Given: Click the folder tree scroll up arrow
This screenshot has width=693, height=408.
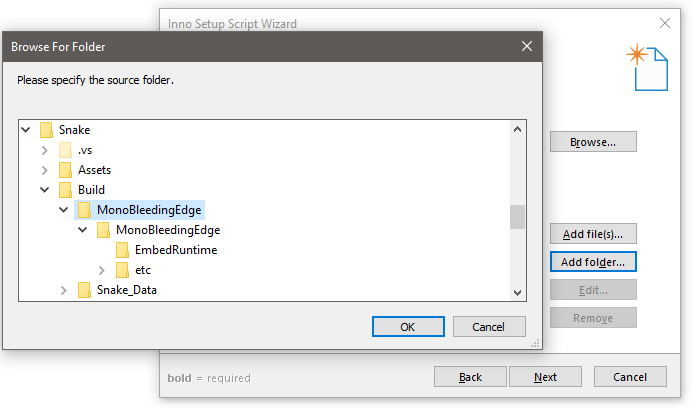Looking at the screenshot, I should [518, 130].
